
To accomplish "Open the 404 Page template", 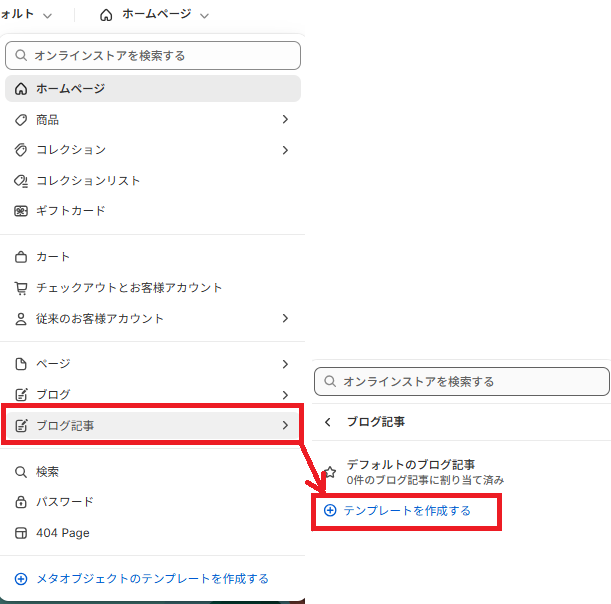I will click(63, 533).
